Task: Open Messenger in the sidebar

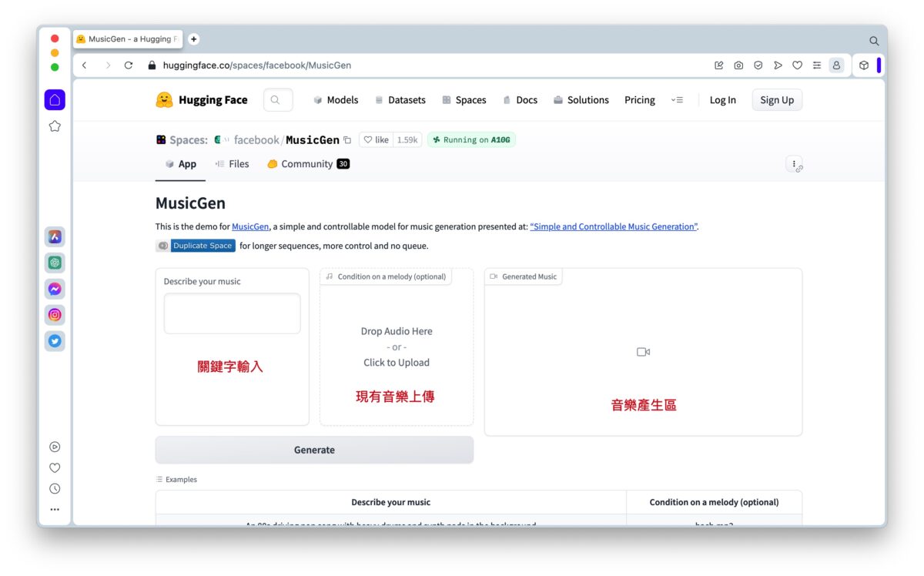Action: click(55, 289)
